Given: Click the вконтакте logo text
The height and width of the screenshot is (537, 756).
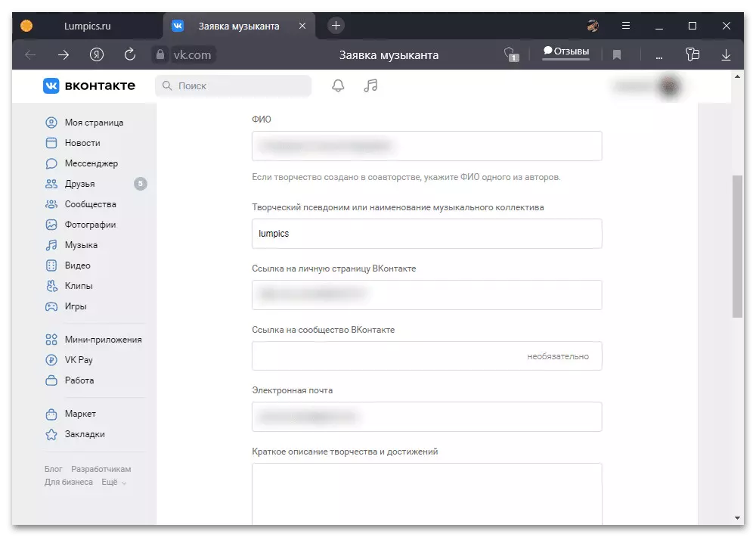Looking at the screenshot, I should point(100,86).
